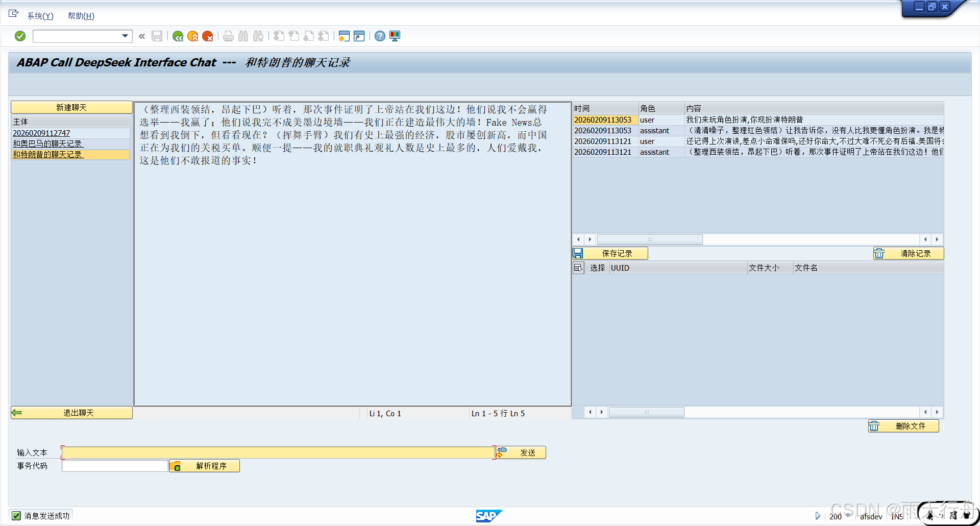The image size is (980, 526).
Task: Open a new session via window-star icon
Action: pyautogui.click(x=344, y=36)
